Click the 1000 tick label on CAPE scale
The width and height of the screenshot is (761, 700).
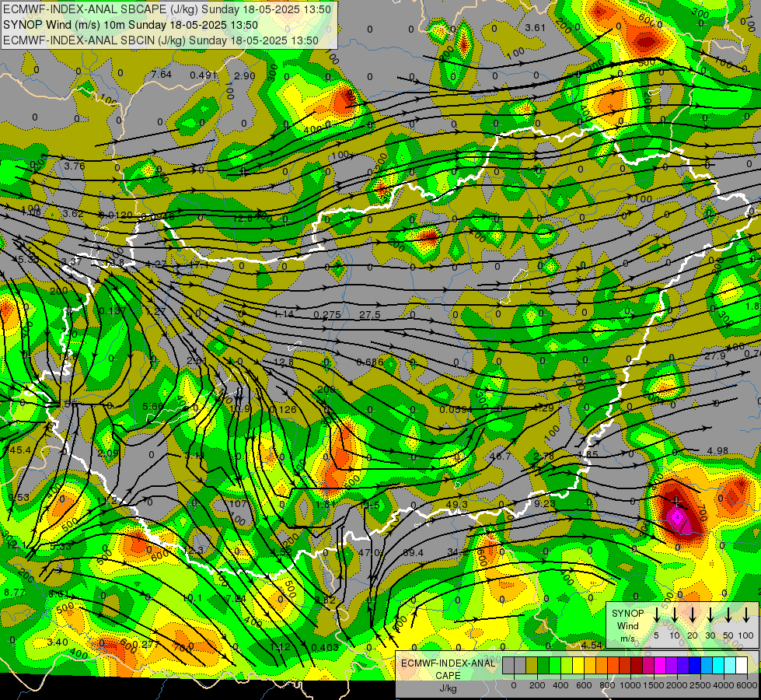631,685
